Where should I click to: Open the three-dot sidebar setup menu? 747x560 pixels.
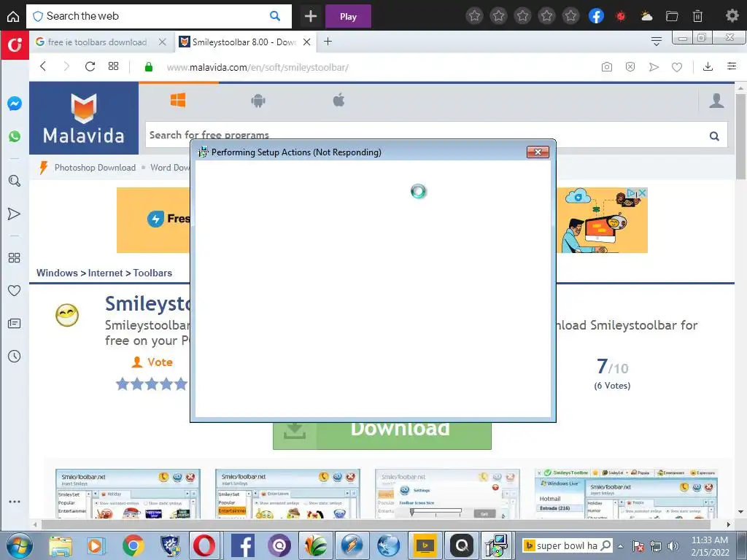click(x=15, y=502)
